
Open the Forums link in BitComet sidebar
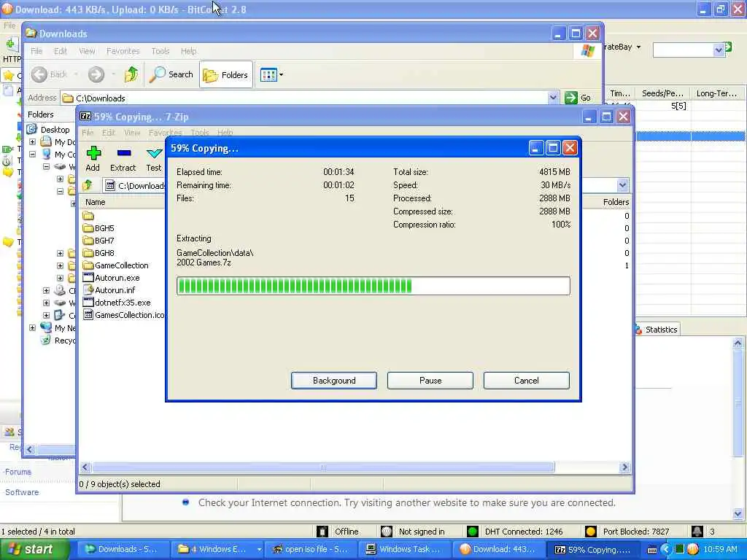point(18,472)
